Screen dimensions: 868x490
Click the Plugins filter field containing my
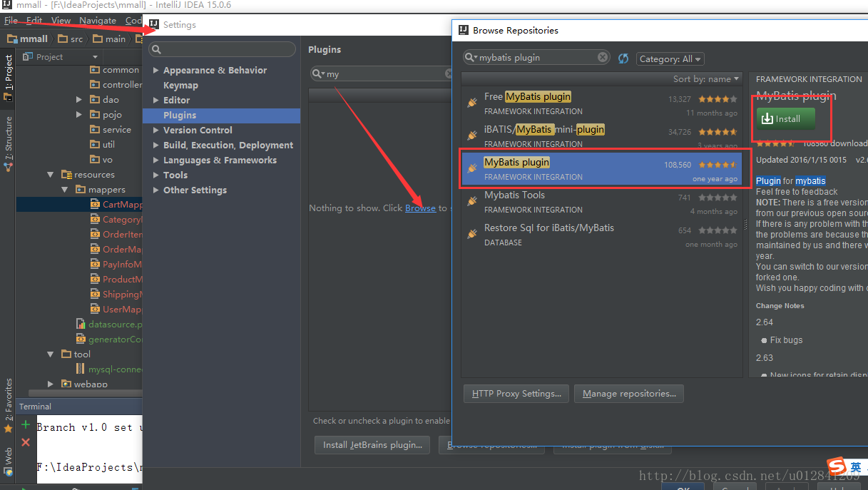click(x=383, y=74)
